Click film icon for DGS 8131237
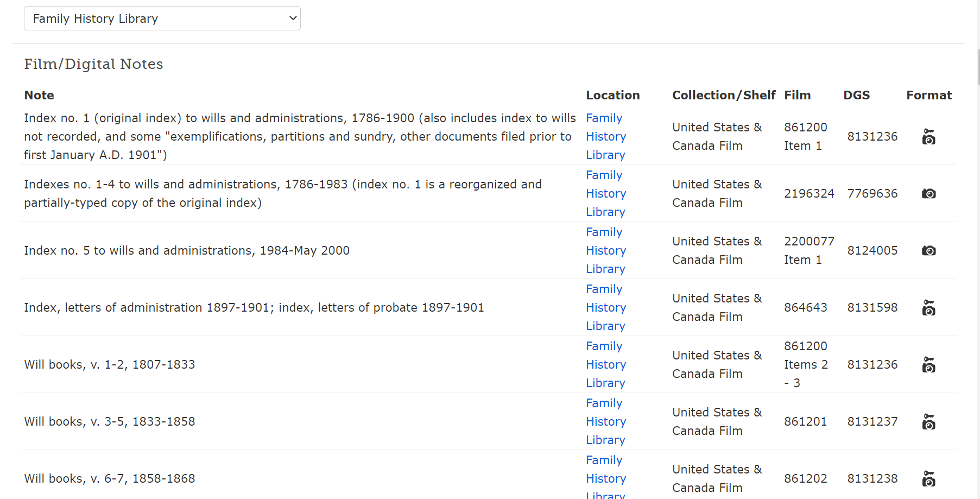The width and height of the screenshot is (980, 499). [x=928, y=422]
